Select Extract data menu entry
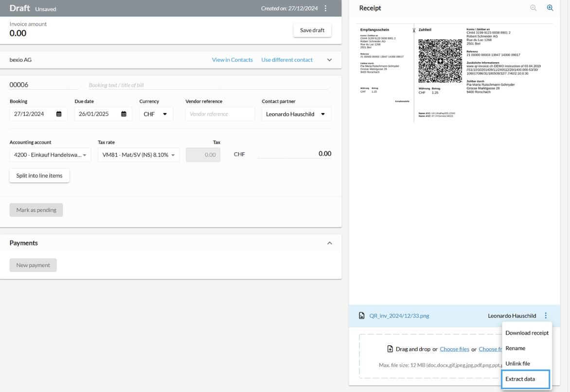 tap(525, 379)
